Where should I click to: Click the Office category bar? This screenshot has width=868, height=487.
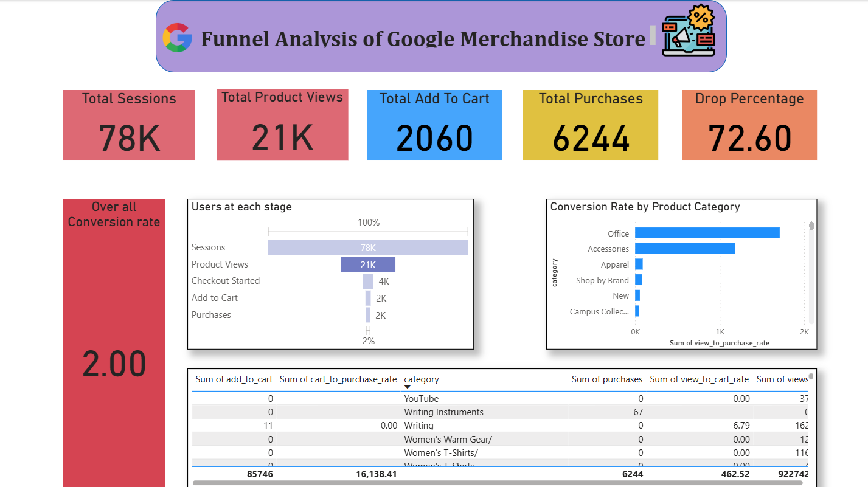point(707,233)
